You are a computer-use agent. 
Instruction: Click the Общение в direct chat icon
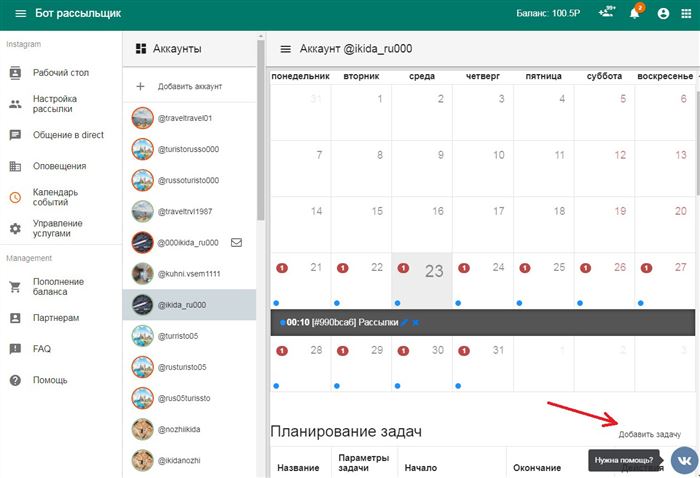click(x=15, y=135)
